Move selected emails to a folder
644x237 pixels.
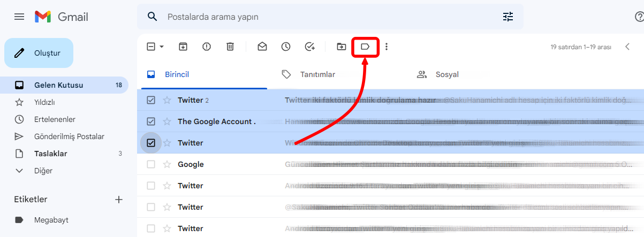pos(342,47)
